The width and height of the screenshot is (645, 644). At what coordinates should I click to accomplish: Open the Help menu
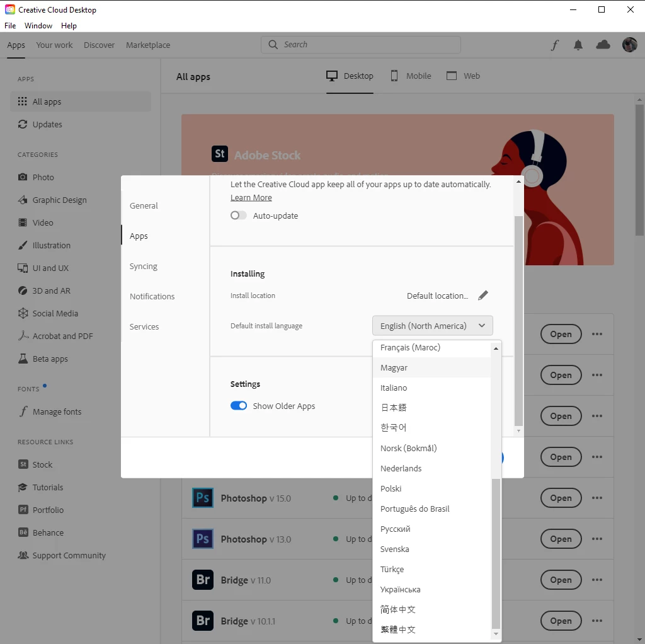point(69,25)
